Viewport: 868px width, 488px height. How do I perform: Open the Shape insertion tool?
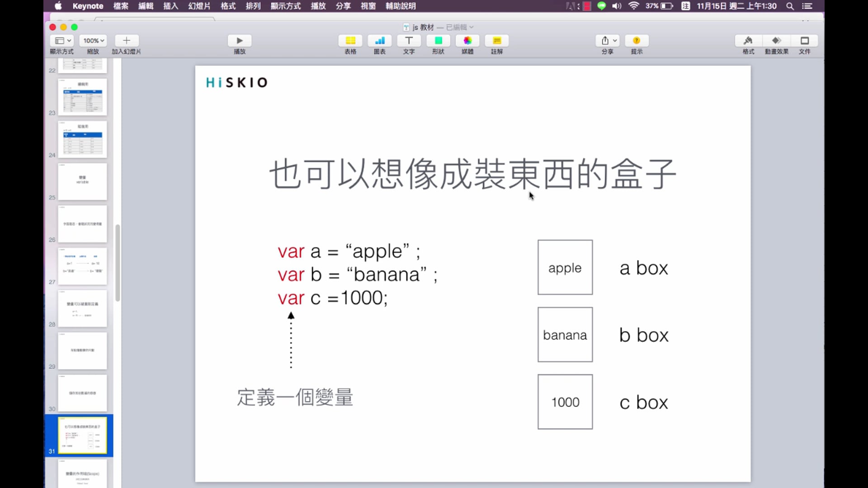click(x=438, y=41)
